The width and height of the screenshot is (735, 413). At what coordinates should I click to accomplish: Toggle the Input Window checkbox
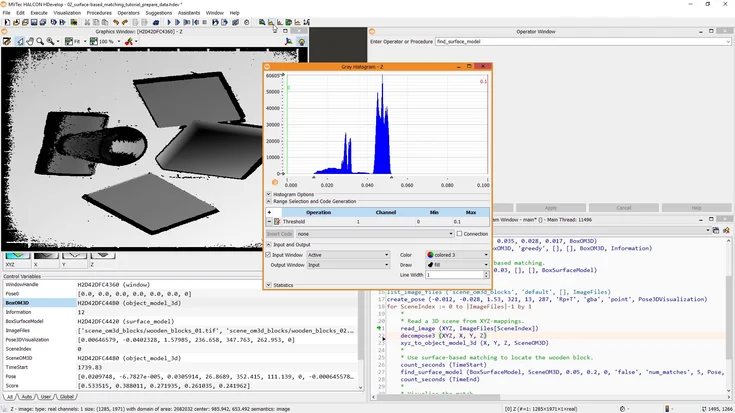(269, 255)
